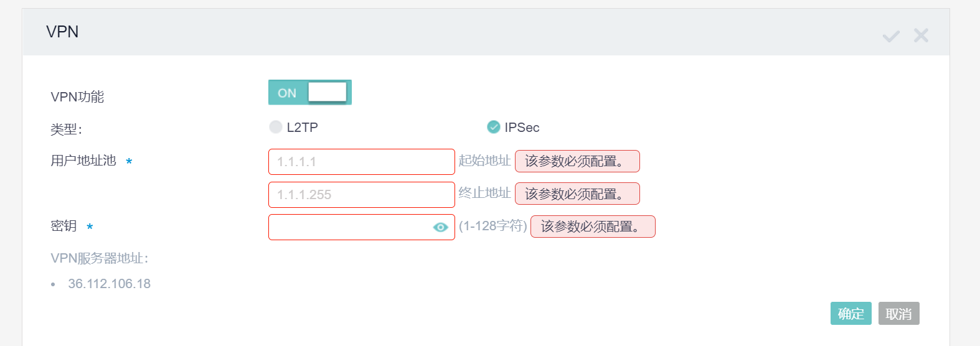Click the error message beside 终止地址
980x346 pixels.
(577, 194)
